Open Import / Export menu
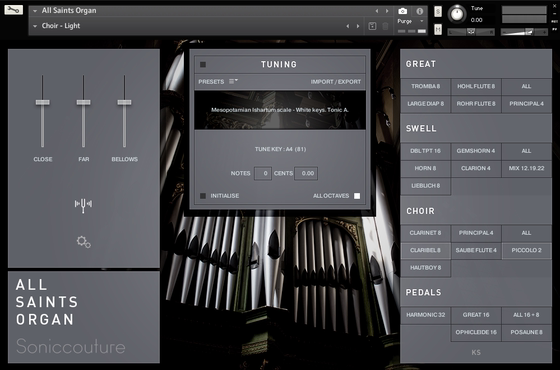The height and width of the screenshot is (370, 560). pyautogui.click(x=336, y=82)
